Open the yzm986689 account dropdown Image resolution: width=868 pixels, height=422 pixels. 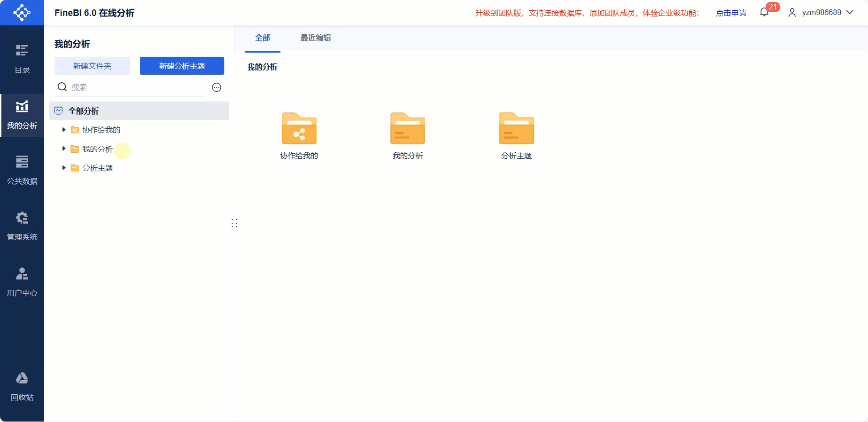pos(828,13)
